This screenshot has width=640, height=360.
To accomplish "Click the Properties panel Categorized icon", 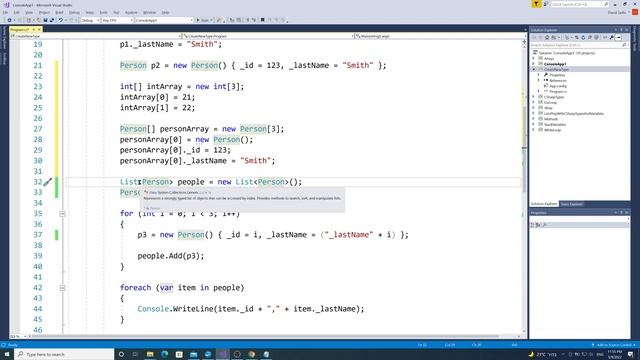I will 533,225.
